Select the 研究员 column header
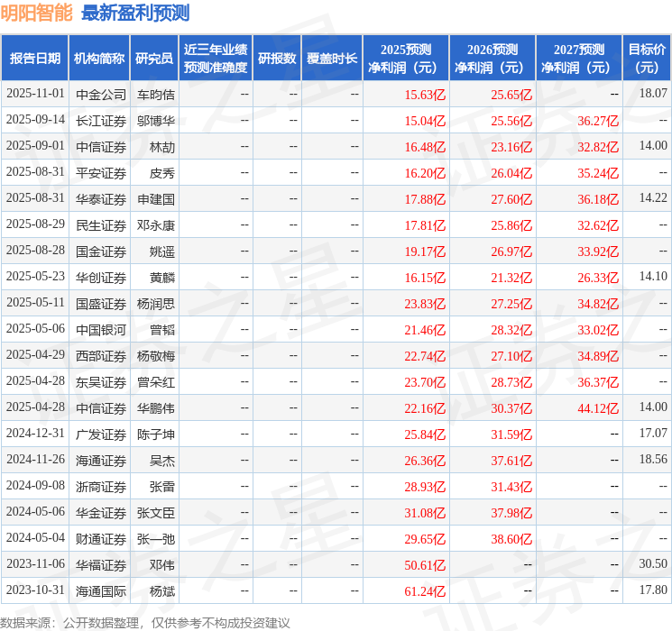Image resolution: width=672 pixels, height=631 pixels. [154, 58]
